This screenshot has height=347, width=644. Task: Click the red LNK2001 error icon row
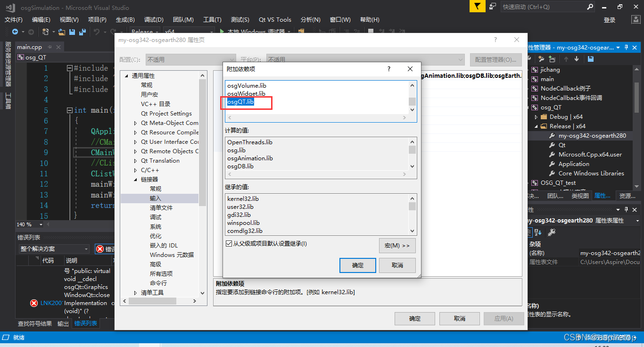coord(34,303)
